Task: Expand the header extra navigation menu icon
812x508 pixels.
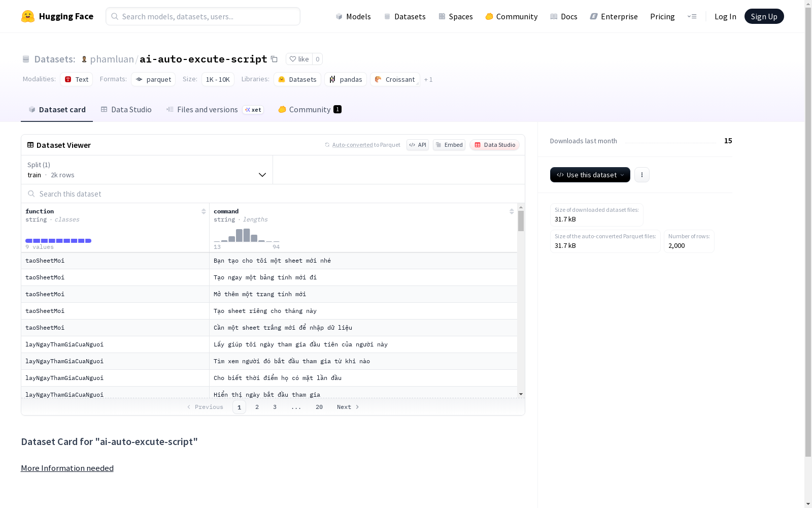Action: (x=692, y=16)
